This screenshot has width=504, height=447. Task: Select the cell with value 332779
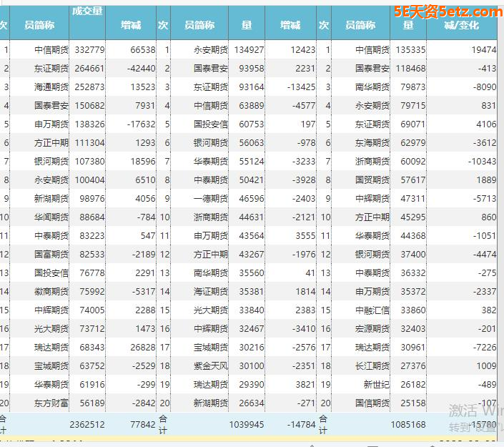coord(89,50)
